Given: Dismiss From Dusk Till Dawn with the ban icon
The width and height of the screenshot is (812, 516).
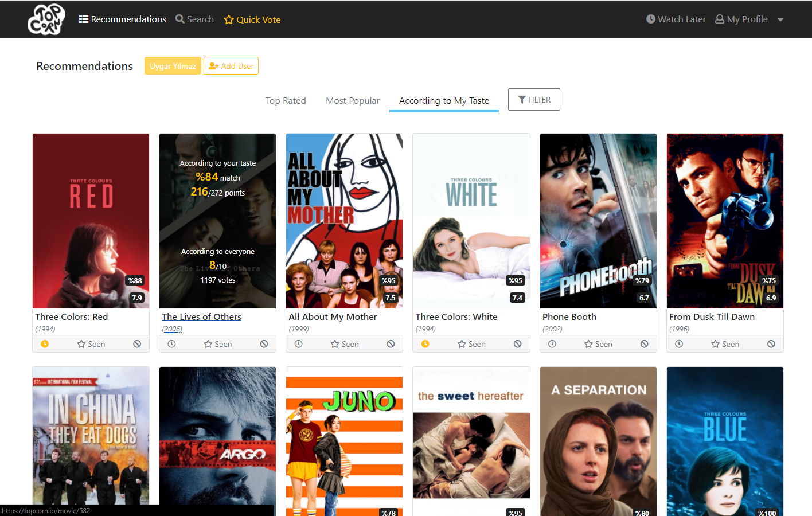Looking at the screenshot, I should [771, 343].
